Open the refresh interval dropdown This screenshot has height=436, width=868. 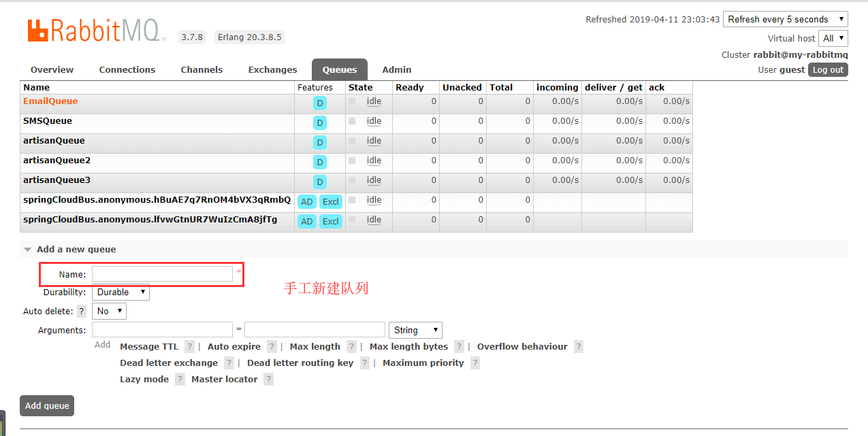[786, 19]
